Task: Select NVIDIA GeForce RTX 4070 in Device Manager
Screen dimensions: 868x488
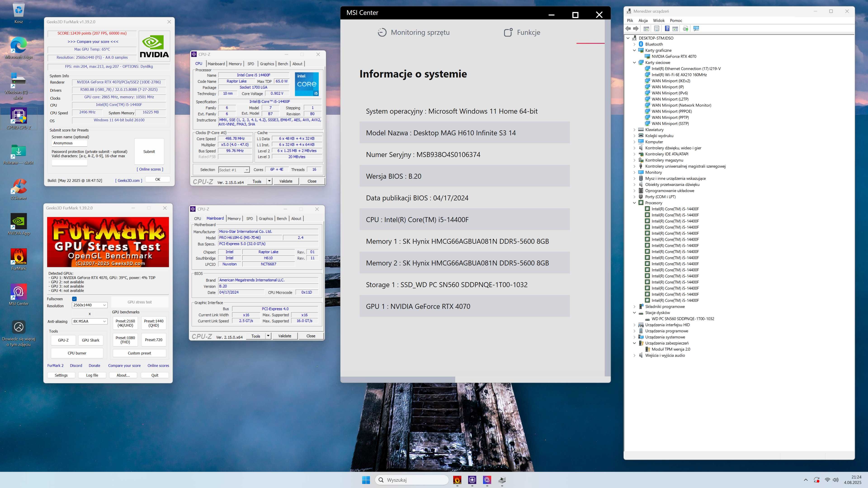Action: 674,56
